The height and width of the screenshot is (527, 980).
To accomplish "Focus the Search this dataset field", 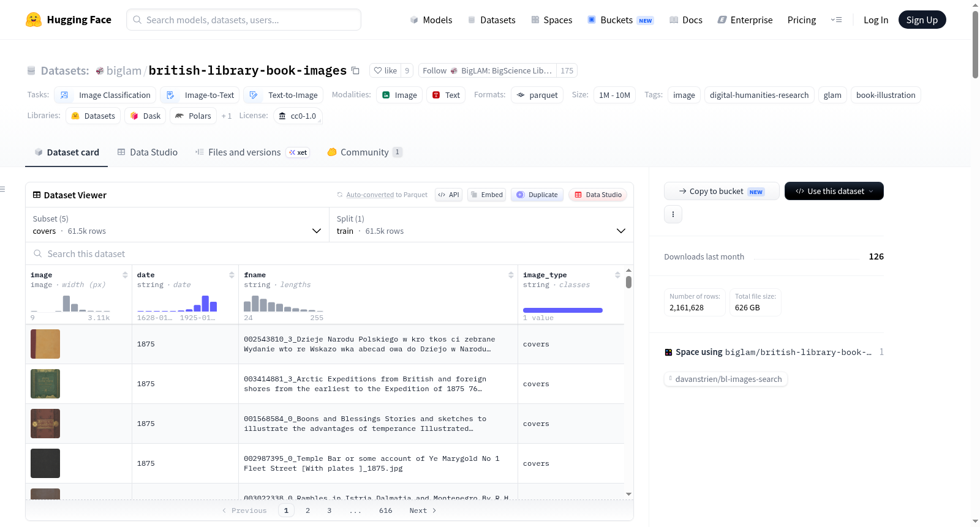I will click(x=330, y=253).
